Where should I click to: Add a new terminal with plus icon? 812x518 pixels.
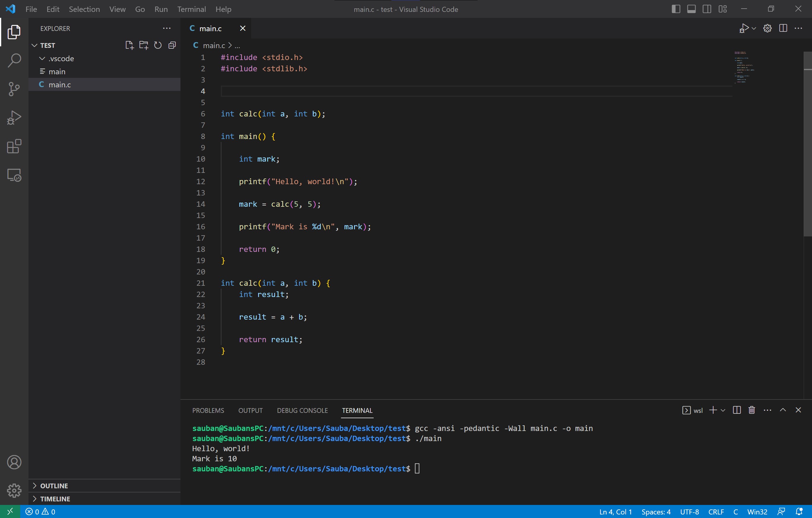click(x=713, y=410)
